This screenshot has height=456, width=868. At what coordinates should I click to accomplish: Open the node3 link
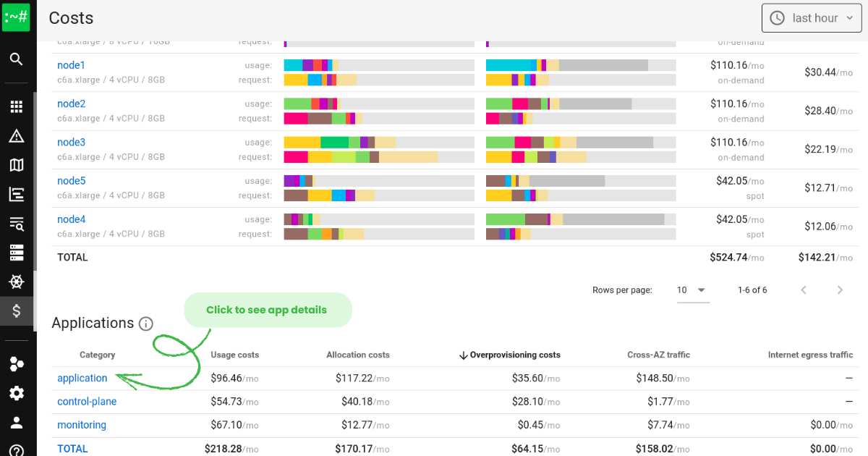71,143
